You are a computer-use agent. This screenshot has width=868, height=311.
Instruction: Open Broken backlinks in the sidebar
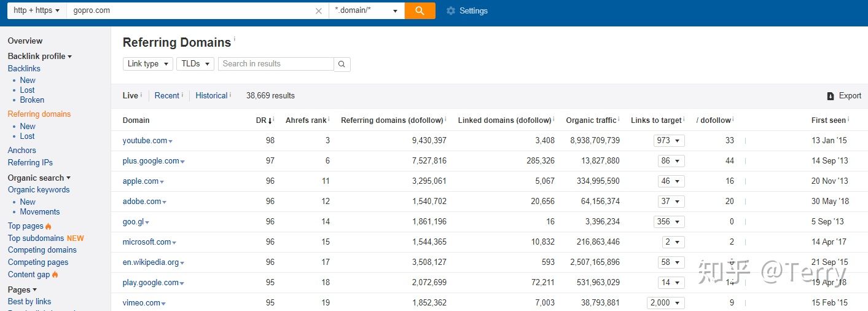[x=32, y=100]
